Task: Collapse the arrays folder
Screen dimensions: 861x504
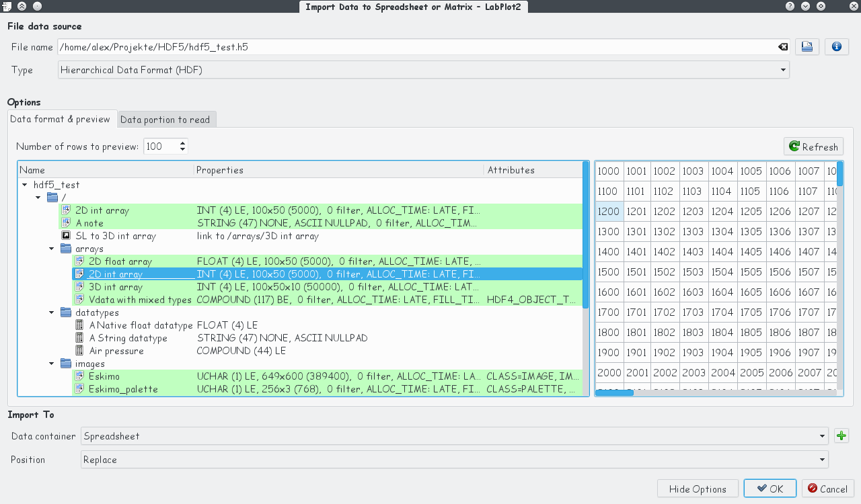Action: [52, 249]
